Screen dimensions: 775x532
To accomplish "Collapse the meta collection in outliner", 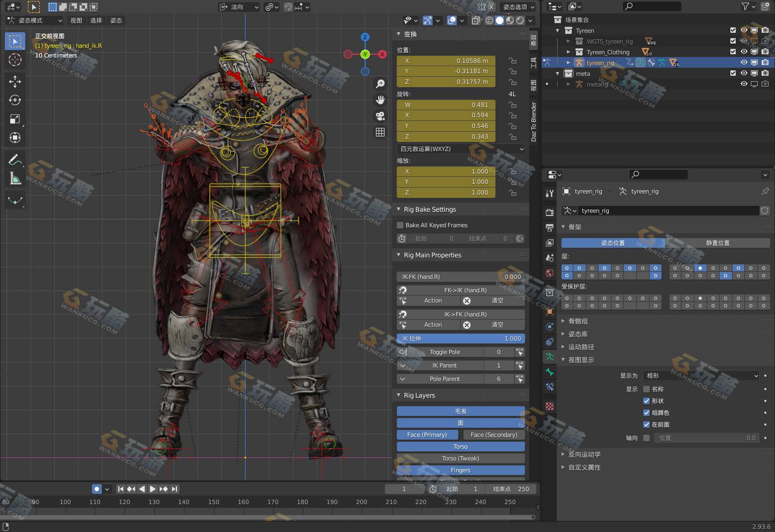I will coord(558,74).
